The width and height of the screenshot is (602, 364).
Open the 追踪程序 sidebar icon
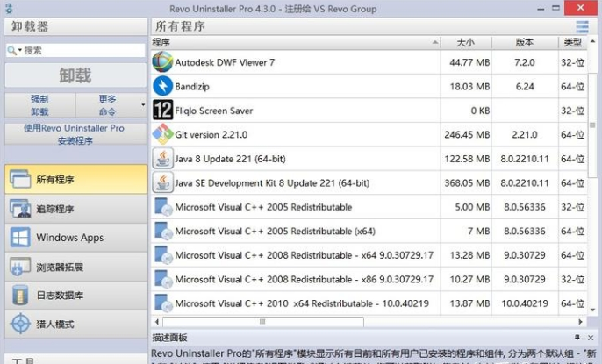[20, 209]
